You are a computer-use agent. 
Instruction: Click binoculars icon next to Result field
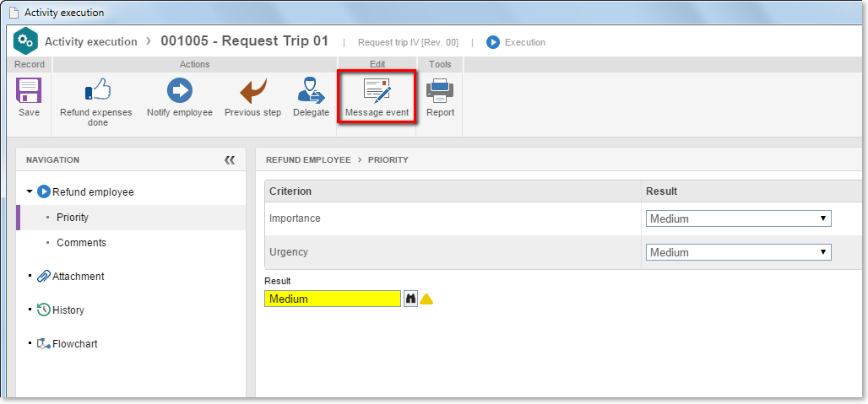pos(410,299)
